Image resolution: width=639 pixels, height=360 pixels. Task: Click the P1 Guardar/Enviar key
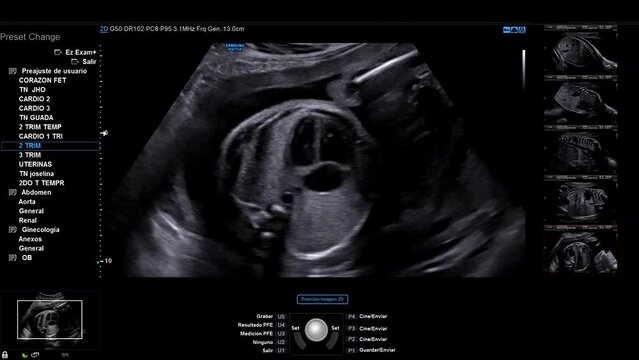[x=352, y=350]
